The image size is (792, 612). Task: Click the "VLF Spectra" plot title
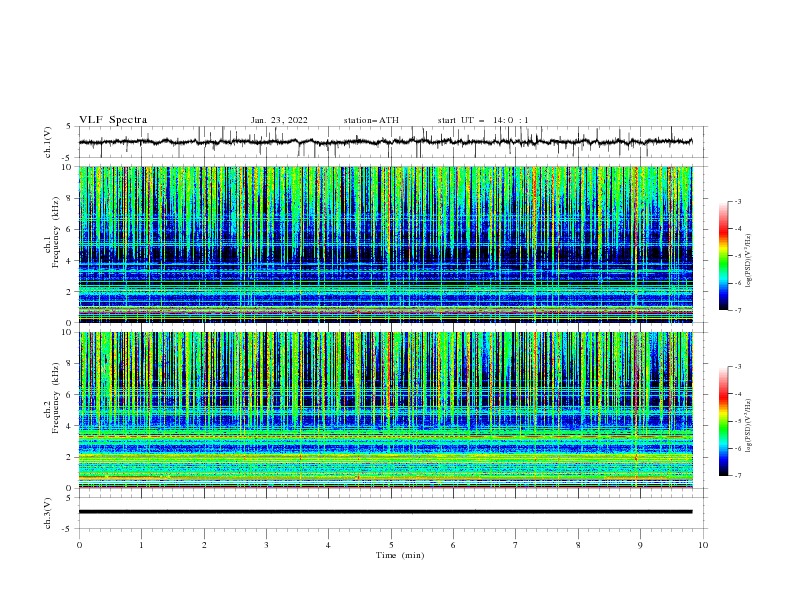(113, 120)
